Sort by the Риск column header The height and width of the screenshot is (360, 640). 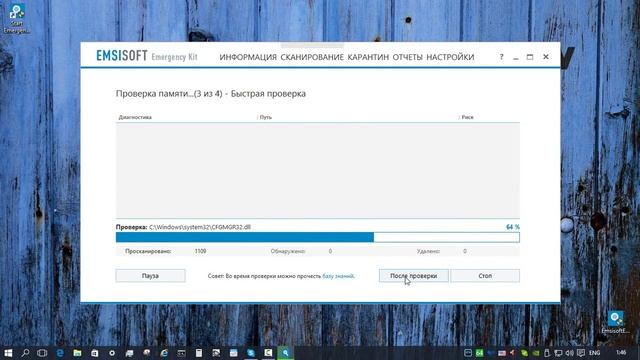click(x=467, y=117)
